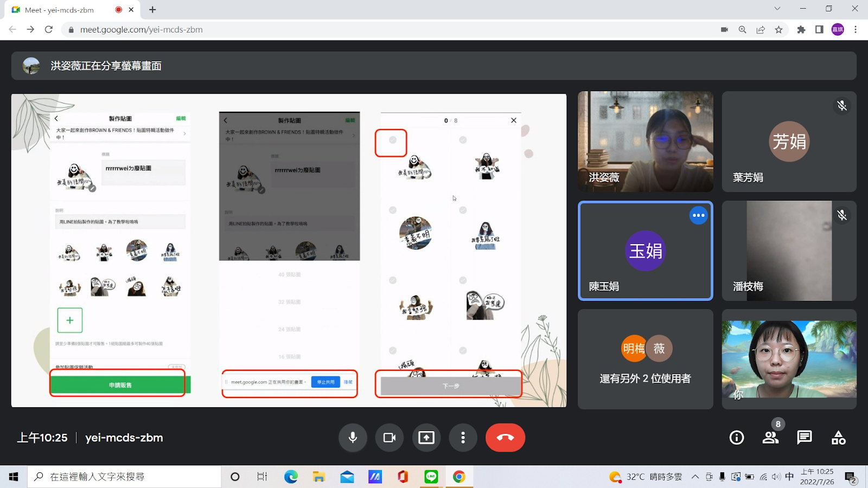The height and width of the screenshot is (488, 868).
Task: Open Windows notification center
Action: pyautogui.click(x=850, y=477)
